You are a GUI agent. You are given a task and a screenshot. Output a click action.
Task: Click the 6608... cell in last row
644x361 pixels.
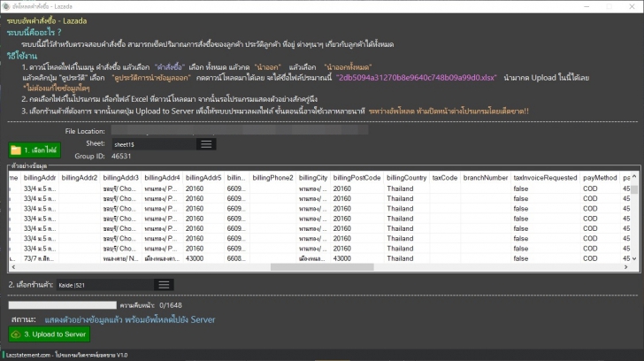click(x=236, y=258)
